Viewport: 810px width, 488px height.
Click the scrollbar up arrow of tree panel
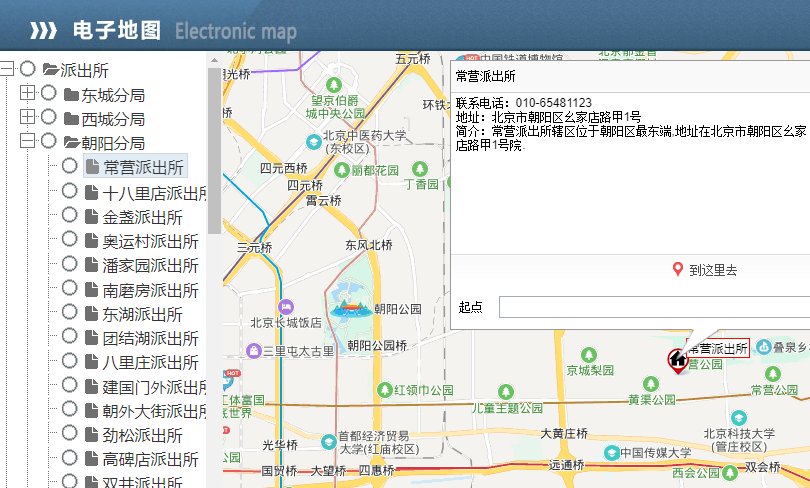tap(214, 60)
